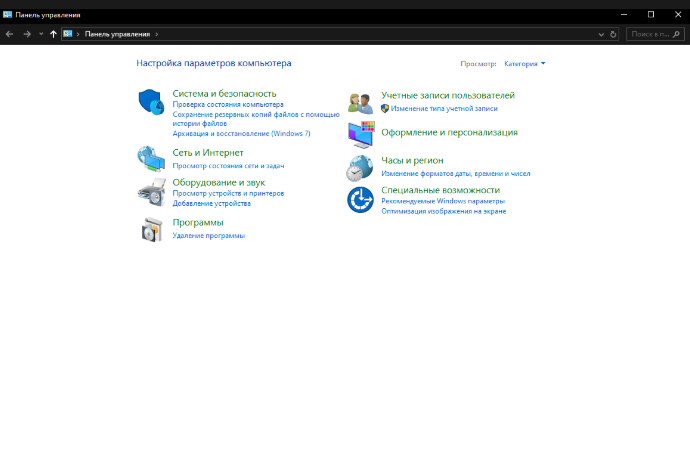This screenshot has width=690, height=457.
Task: Open Архивация и восстановление (Windows 7)
Action: (241, 133)
